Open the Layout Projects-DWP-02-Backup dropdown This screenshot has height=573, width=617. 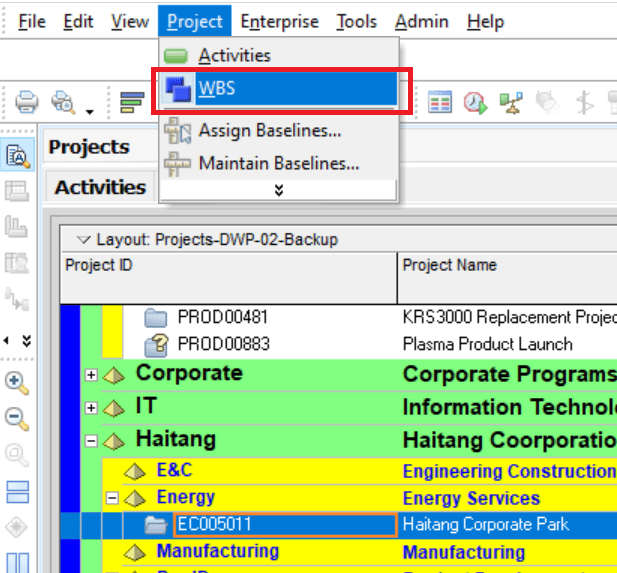point(83,239)
